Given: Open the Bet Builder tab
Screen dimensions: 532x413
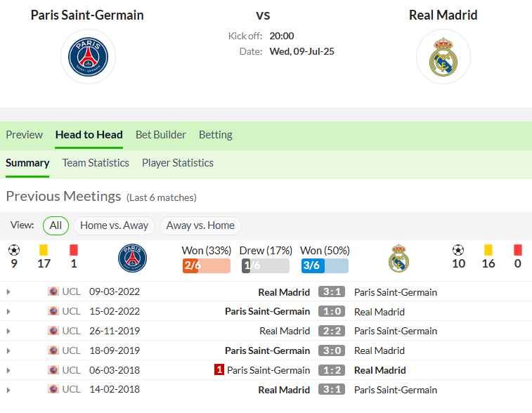Looking at the screenshot, I should click(161, 135).
